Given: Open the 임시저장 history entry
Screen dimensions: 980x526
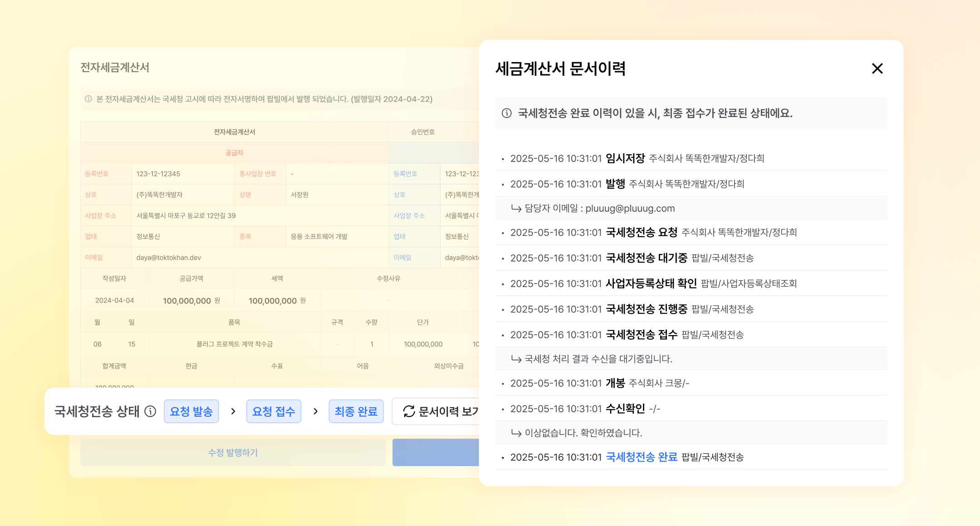Looking at the screenshot, I should [625, 158].
